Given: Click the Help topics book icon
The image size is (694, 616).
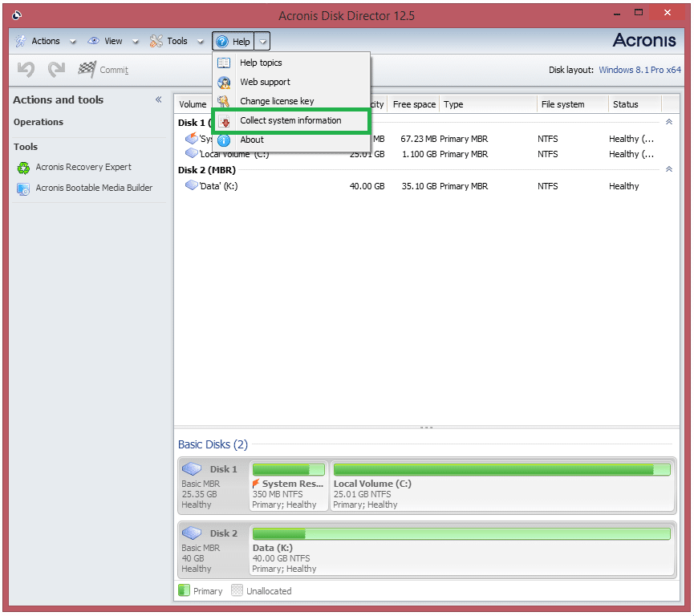Looking at the screenshot, I should [224, 63].
